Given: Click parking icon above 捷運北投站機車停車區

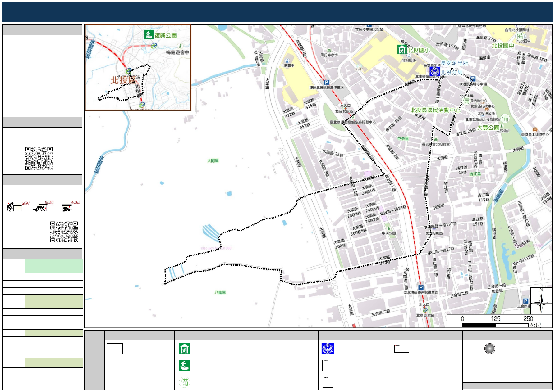Looking at the screenshot, I should (x=326, y=82).
